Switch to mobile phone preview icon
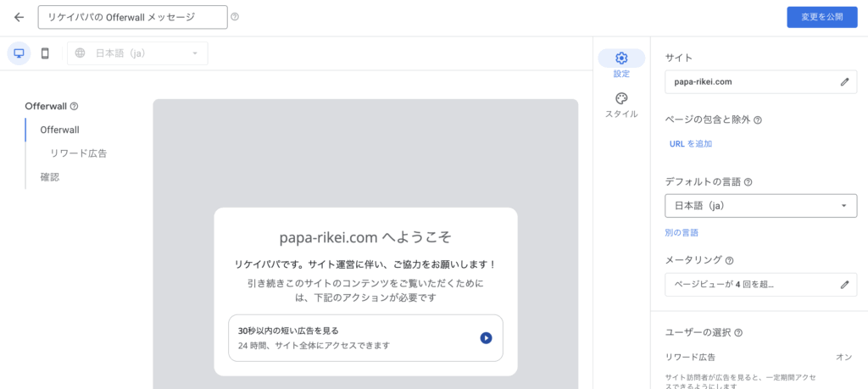868x389 pixels. 46,53
